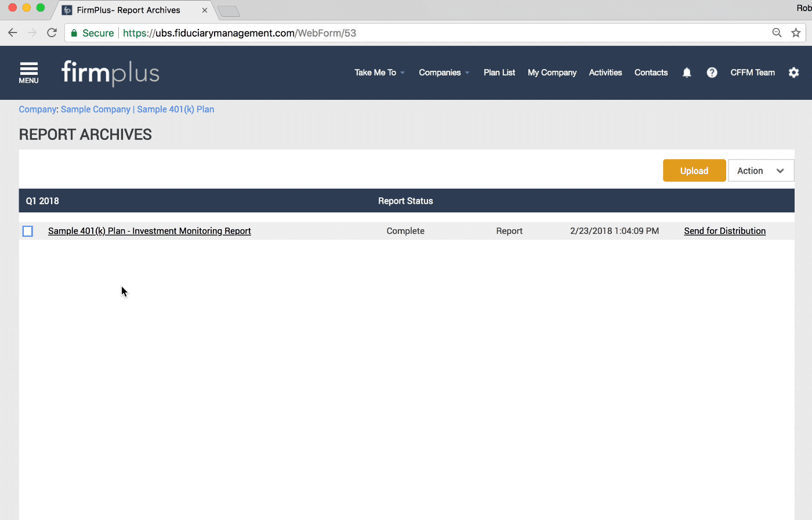Click the Complete status text
Image resolution: width=812 pixels, height=520 pixels.
405,231
